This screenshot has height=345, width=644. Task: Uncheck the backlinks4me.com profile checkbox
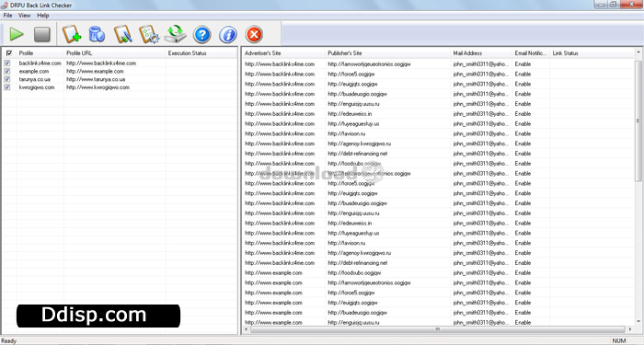pos(7,63)
